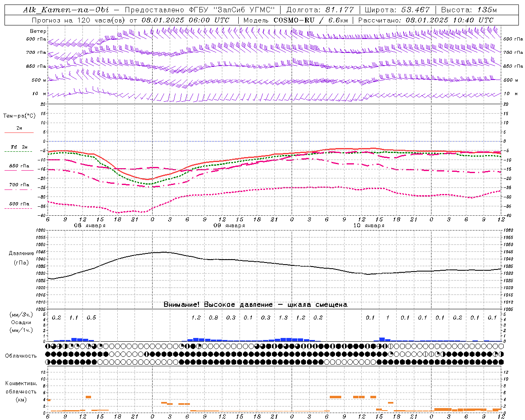
Task: Click the Внимание! Высокое давление warning text
Action: pyautogui.click(x=256, y=304)
